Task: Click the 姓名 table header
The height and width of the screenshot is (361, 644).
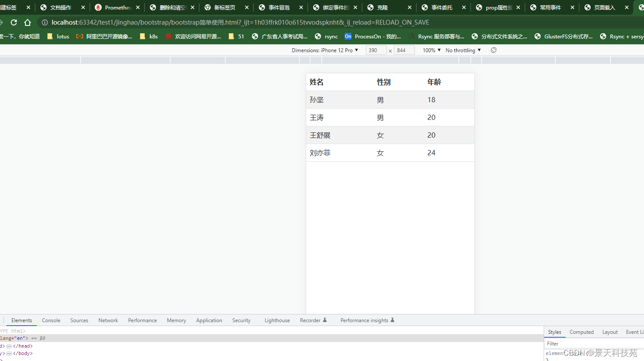Action: pyautogui.click(x=317, y=82)
